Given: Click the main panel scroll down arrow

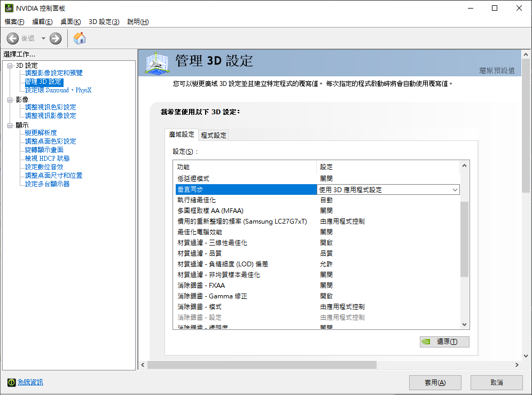Looking at the screenshot, I should (x=526, y=356).
